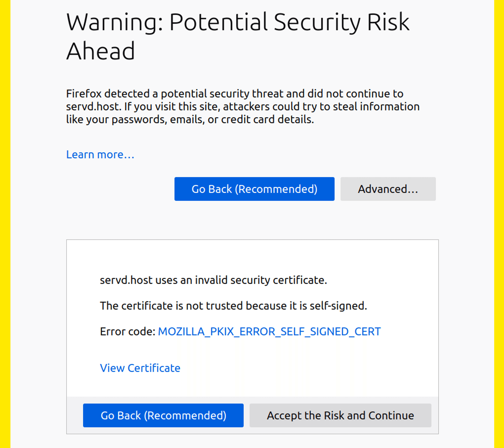The image size is (504, 448).
Task: Click the "Firefox detected a potential security threat" line
Action: pyautogui.click(x=234, y=94)
